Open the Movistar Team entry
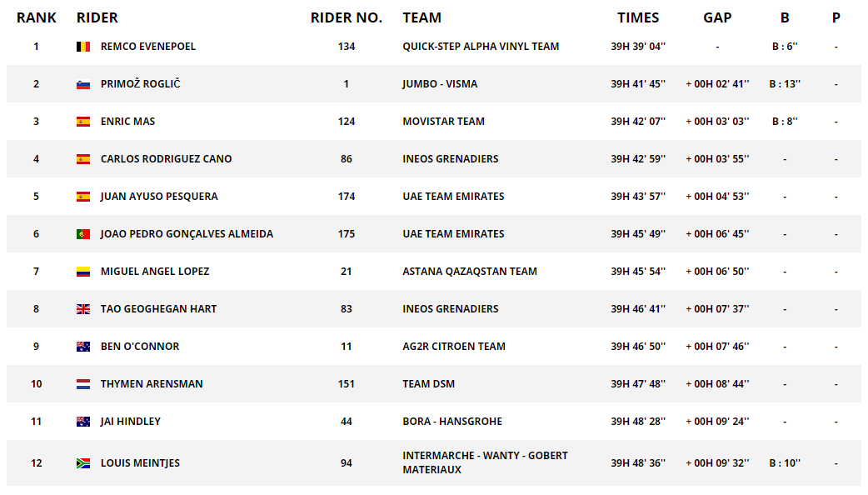This screenshot has height=495, width=868. point(443,122)
